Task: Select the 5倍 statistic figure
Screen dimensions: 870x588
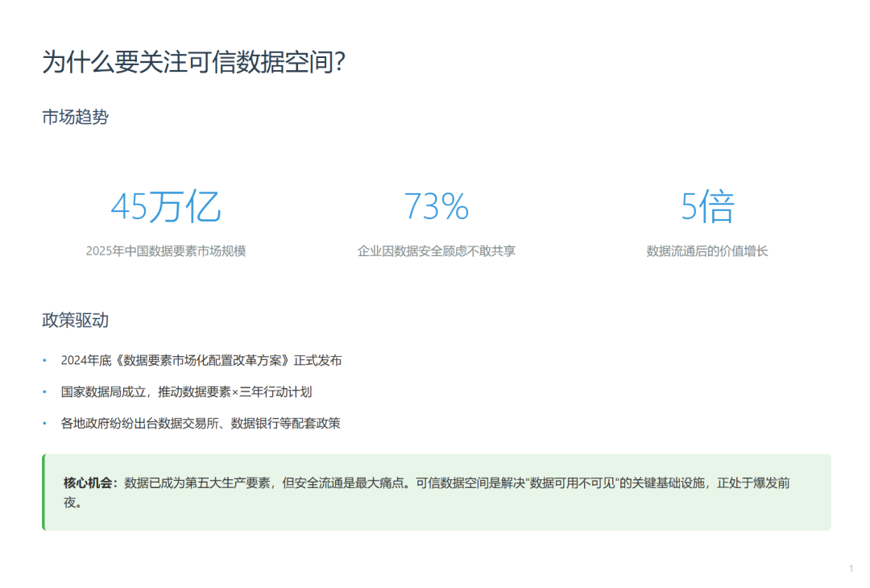Action: [707, 206]
